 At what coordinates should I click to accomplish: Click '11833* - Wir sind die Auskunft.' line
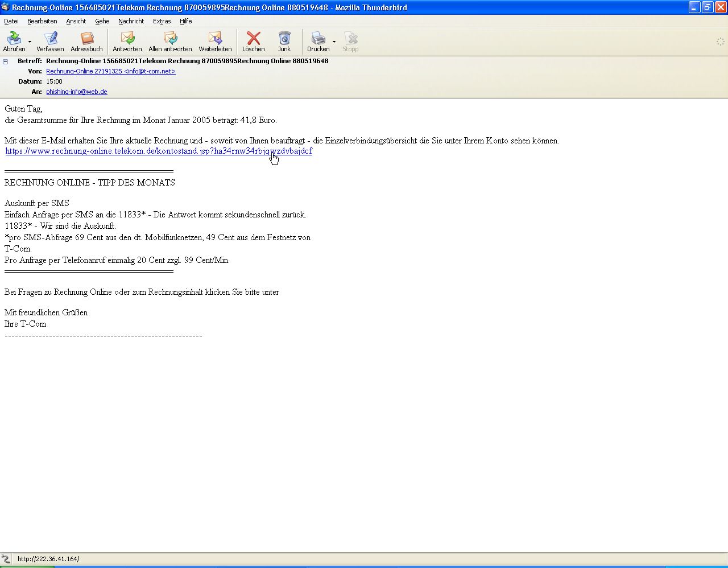(60, 226)
